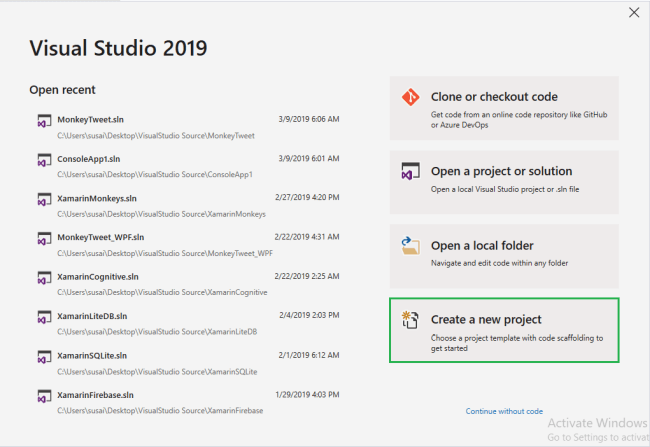Select Continue without code link
This screenshot has width=650, height=447.
(x=504, y=411)
